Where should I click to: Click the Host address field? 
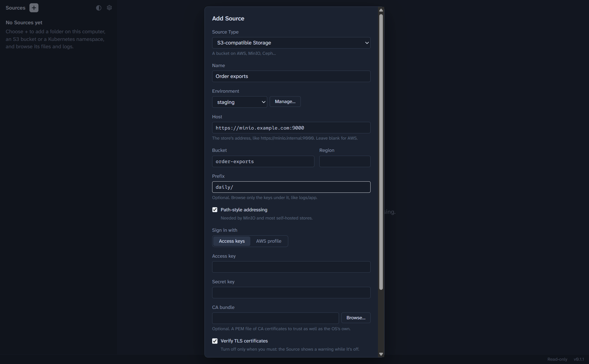pos(291,128)
